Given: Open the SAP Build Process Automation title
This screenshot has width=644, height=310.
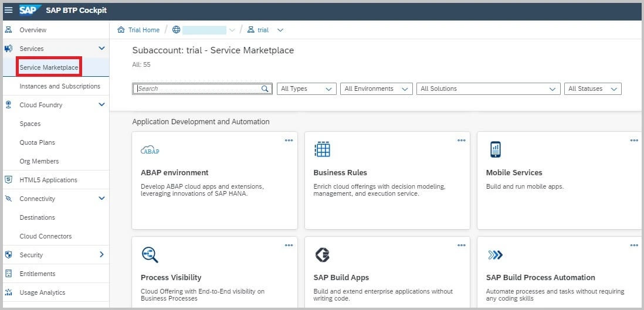Looking at the screenshot, I should [541, 278].
